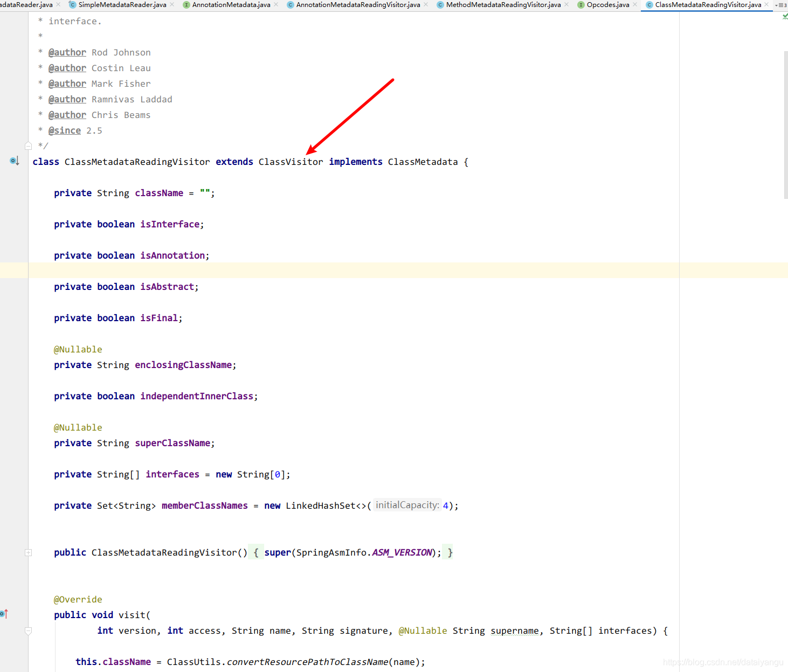This screenshot has width=788, height=672.
Task: Click the supername parameter
Action: (x=515, y=631)
